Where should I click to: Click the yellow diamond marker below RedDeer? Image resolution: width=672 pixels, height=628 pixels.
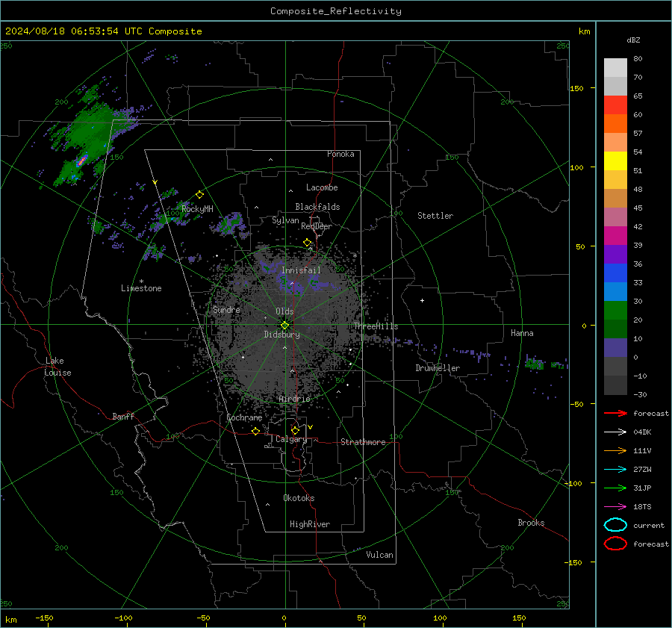[x=307, y=243]
